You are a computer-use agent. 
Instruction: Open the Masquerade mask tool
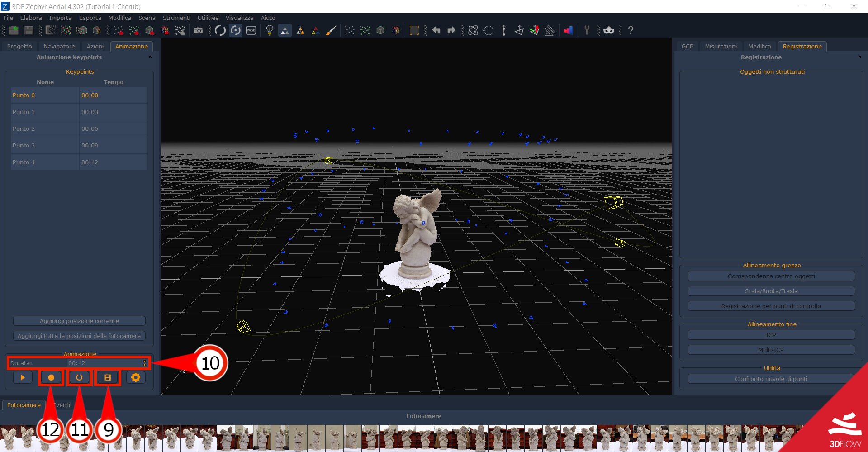click(x=609, y=30)
